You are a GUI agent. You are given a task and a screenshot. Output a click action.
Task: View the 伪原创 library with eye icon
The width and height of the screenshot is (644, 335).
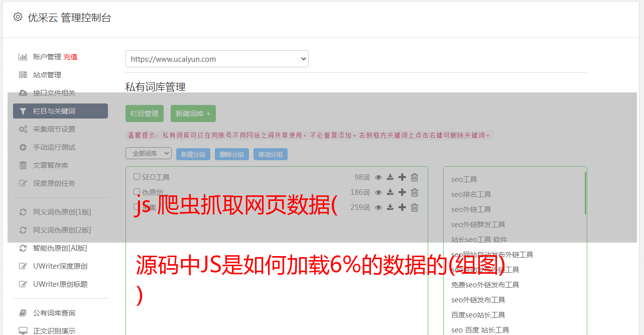pos(378,192)
